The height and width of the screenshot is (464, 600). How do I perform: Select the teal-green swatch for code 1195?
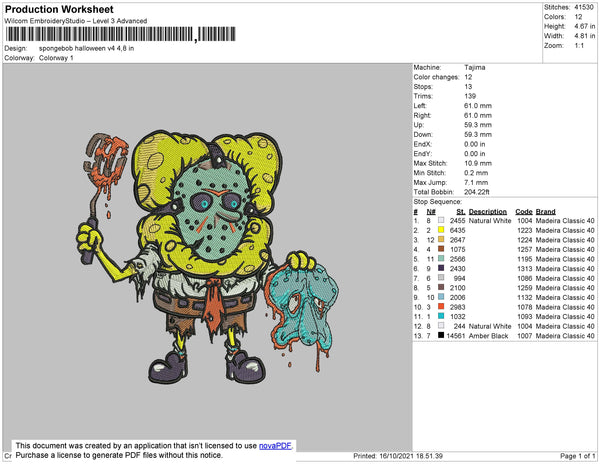[441, 259]
